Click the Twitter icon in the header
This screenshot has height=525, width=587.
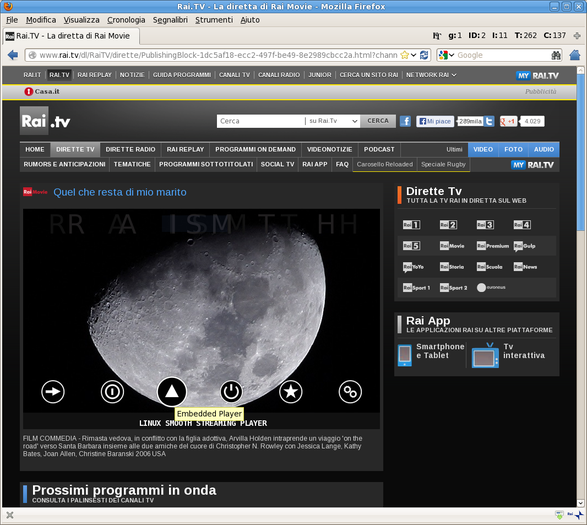[x=489, y=121]
